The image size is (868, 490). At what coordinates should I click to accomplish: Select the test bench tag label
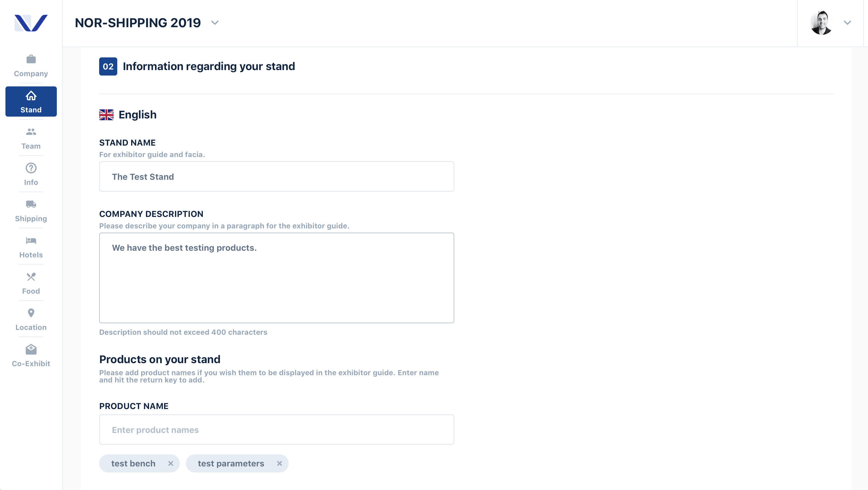coord(134,463)
